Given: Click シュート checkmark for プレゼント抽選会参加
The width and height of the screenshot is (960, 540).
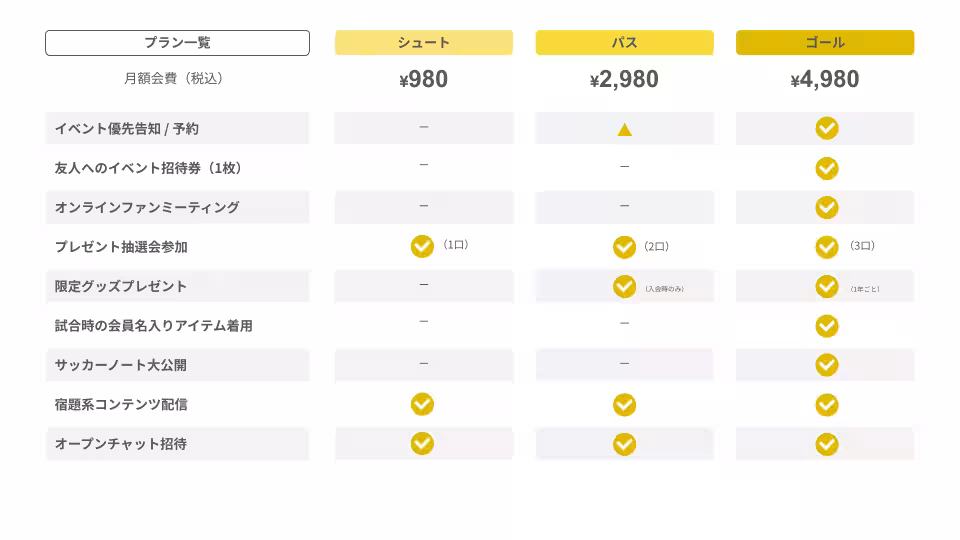Looking at the screenshot, I should point(422,246).
